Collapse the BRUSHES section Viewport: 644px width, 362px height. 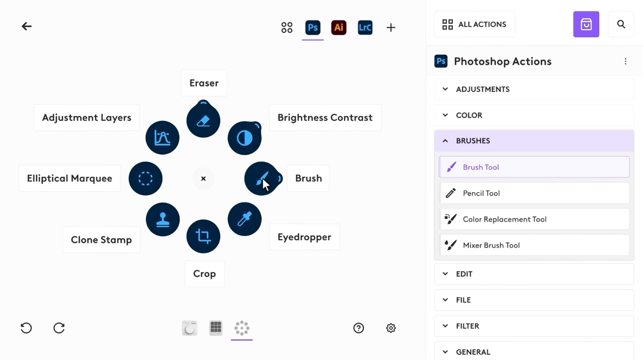coord(534,141)
